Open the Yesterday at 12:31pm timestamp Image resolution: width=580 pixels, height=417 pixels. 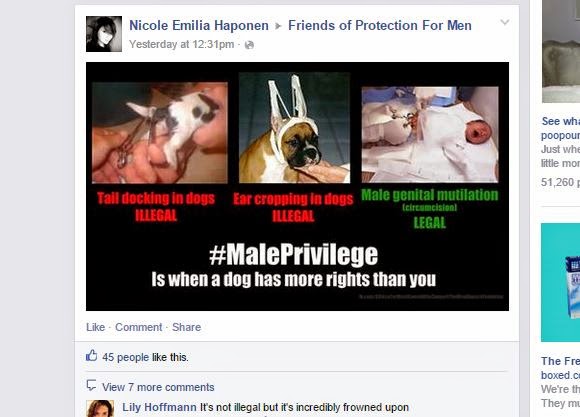182,44
